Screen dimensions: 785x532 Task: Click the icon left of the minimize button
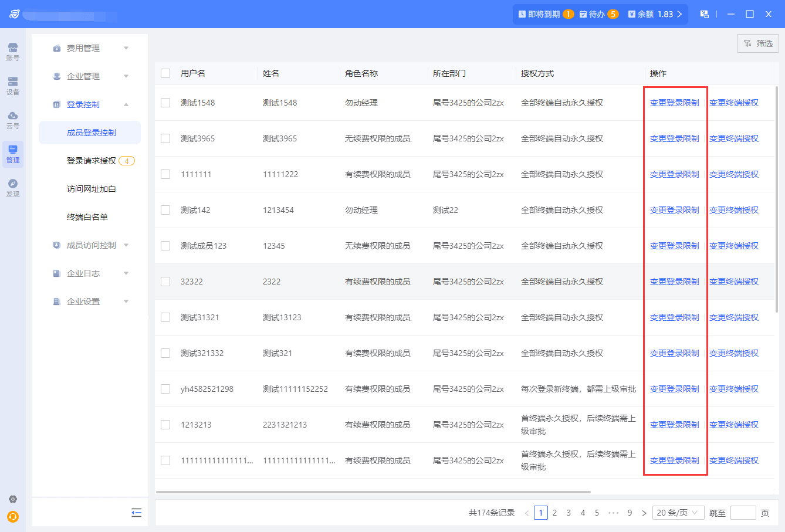pos(705,14)
